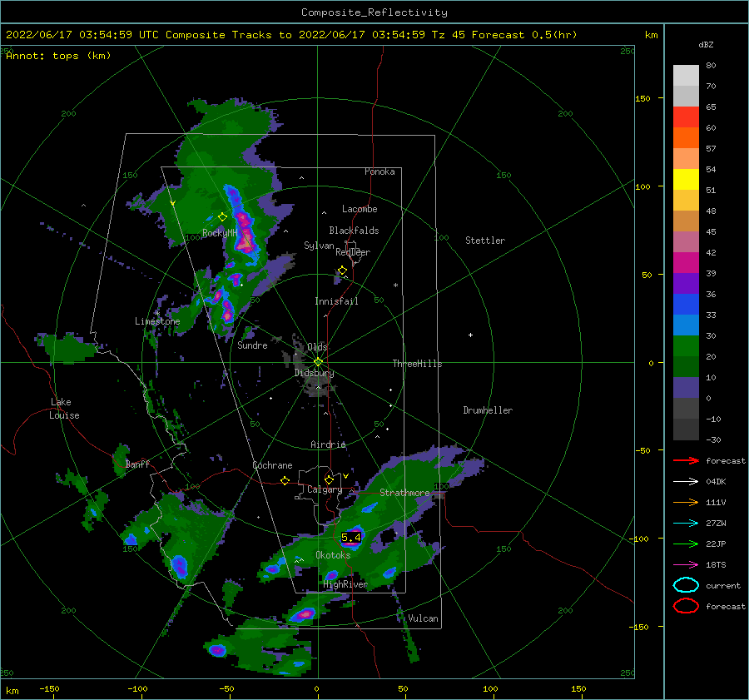The width and height of the screenshot is (749, 700).
Task: Select the orange 60-57 dBZ color swatch
Action: pos(686,138)
